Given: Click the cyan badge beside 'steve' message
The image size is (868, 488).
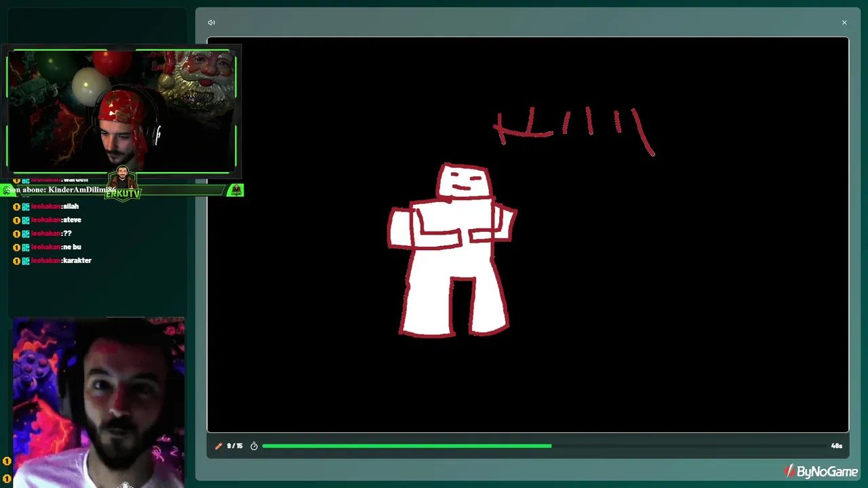Looking at the screenshot, I should [26, 220].
